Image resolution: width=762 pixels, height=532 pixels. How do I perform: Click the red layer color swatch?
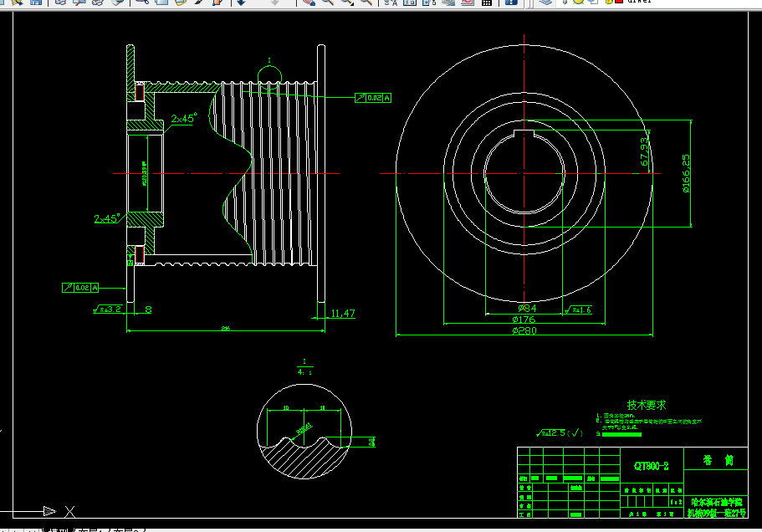coord(619,1)
